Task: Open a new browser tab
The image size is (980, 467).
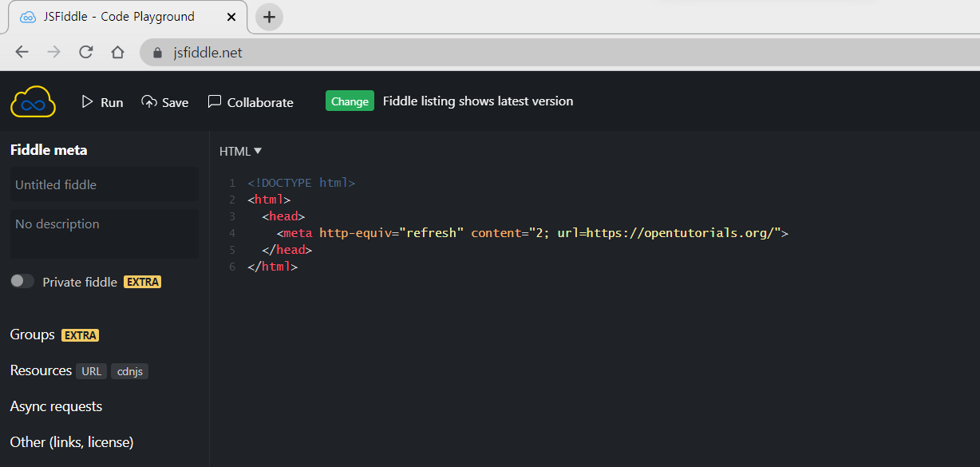Action: pos(269,17)
